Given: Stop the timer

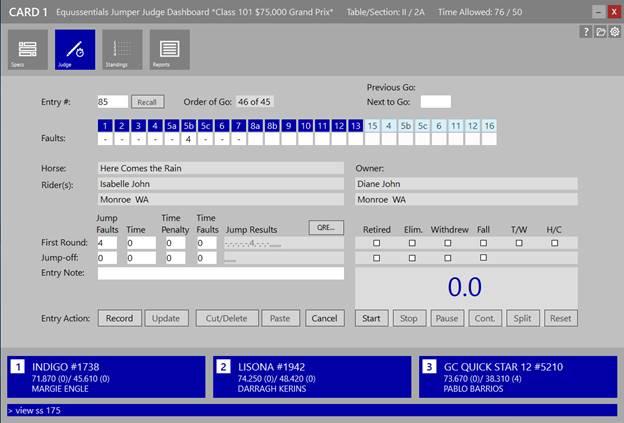Looking at the screenshot, I should (x=409, y=318).
